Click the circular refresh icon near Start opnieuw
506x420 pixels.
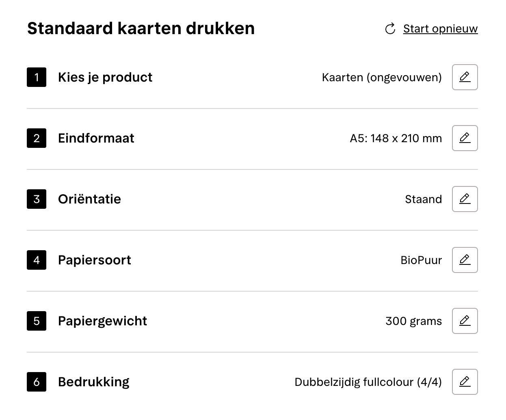(390, 29)
